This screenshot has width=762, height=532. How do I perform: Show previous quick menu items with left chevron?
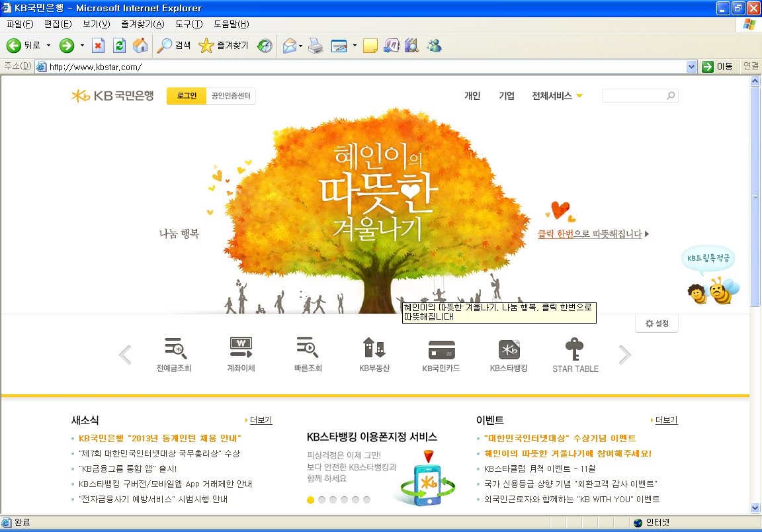point(126,355)
